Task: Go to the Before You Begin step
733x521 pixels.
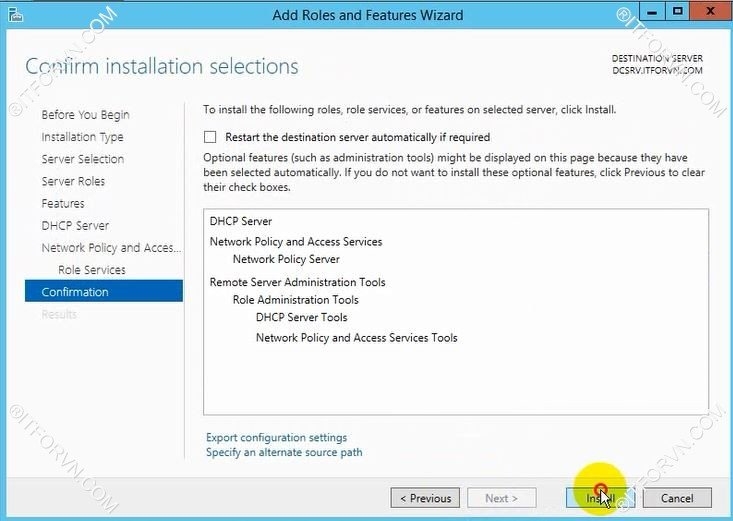Action: point(85,115)
